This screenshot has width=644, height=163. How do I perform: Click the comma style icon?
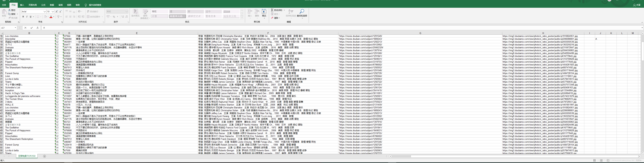coord(118,17)
